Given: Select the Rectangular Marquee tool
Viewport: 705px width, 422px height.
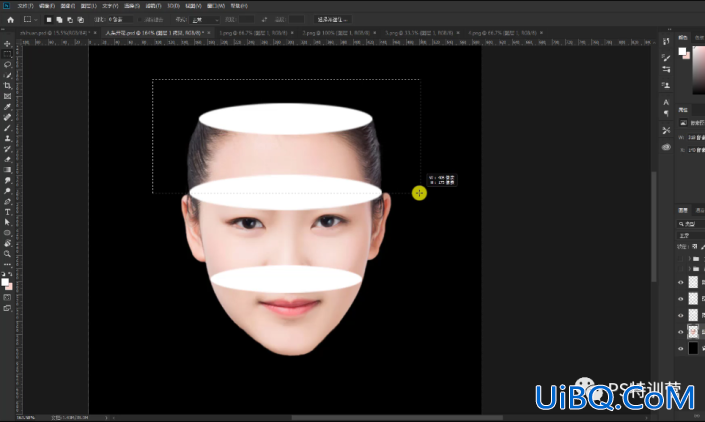Looking at the screenshot, I should [x=7, y=54].
